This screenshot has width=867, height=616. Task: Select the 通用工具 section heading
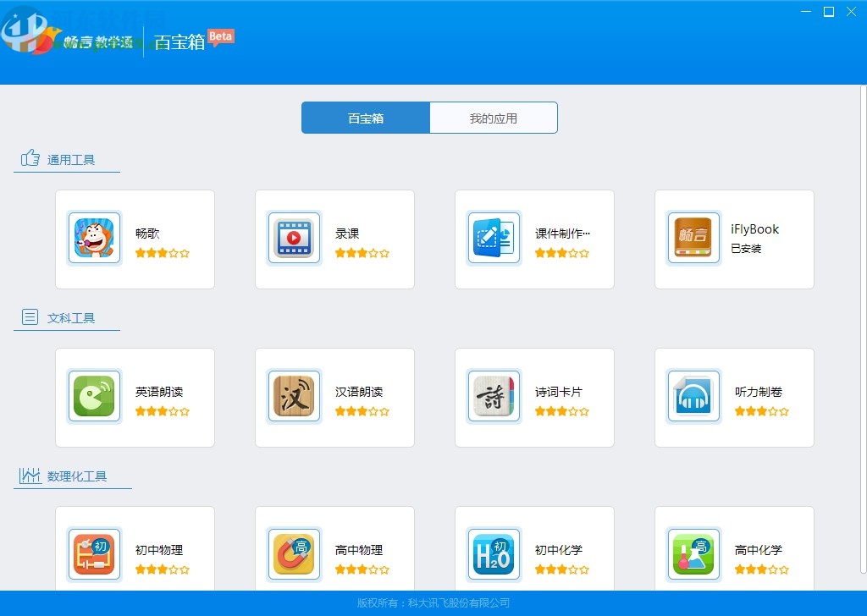click(71, 160)
